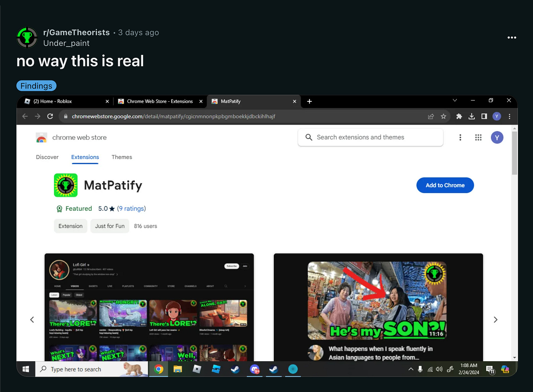Click the Just for Fun category chip
The height and width of the screenshot is (392, 533).
[x=110, y=226]
